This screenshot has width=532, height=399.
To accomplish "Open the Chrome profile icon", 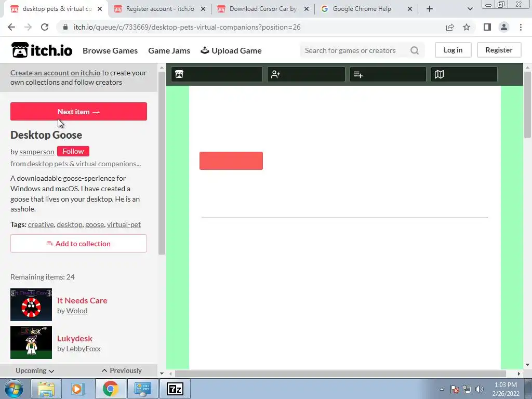I will tap(504, 27).
